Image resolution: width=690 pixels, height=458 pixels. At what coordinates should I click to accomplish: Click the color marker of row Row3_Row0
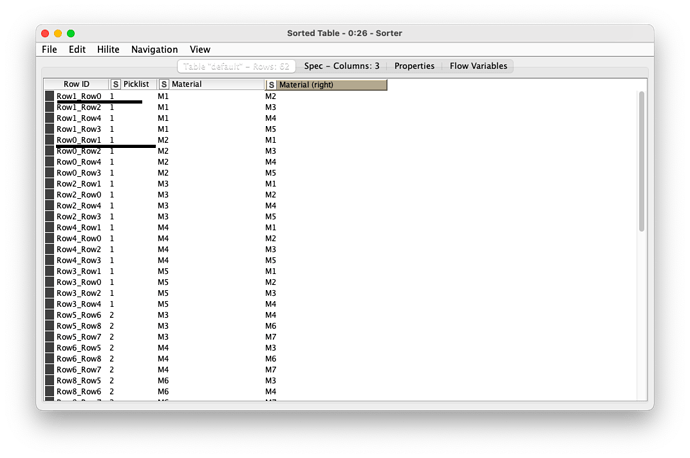[49, 282]
